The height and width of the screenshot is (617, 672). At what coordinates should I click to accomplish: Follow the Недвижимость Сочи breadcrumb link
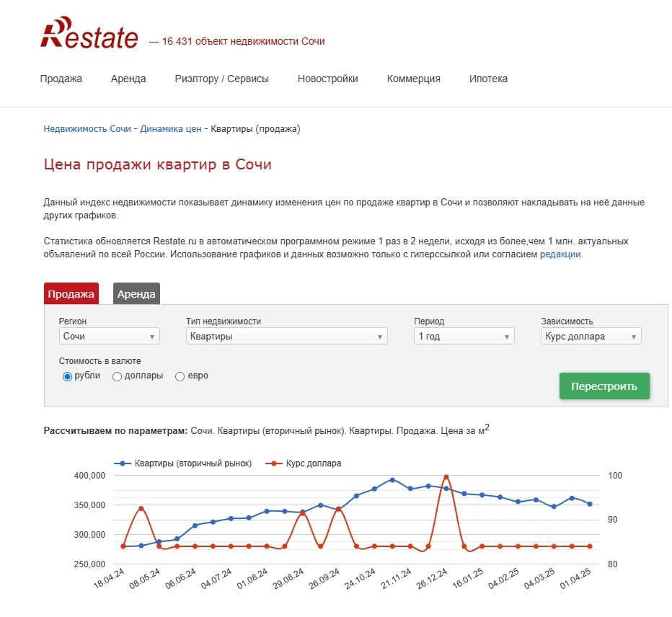click(x=87, y=129)
